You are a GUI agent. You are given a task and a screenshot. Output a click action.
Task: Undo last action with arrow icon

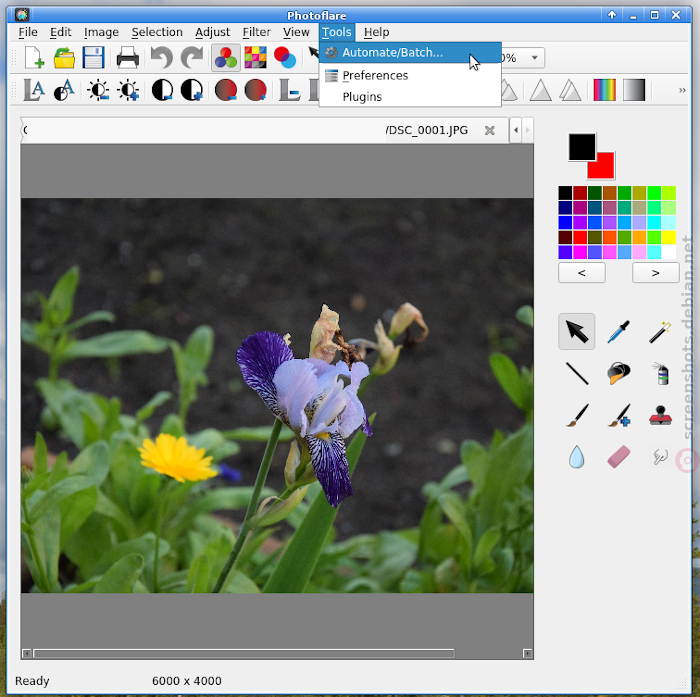pyautogui.click(x=162, y=58)
